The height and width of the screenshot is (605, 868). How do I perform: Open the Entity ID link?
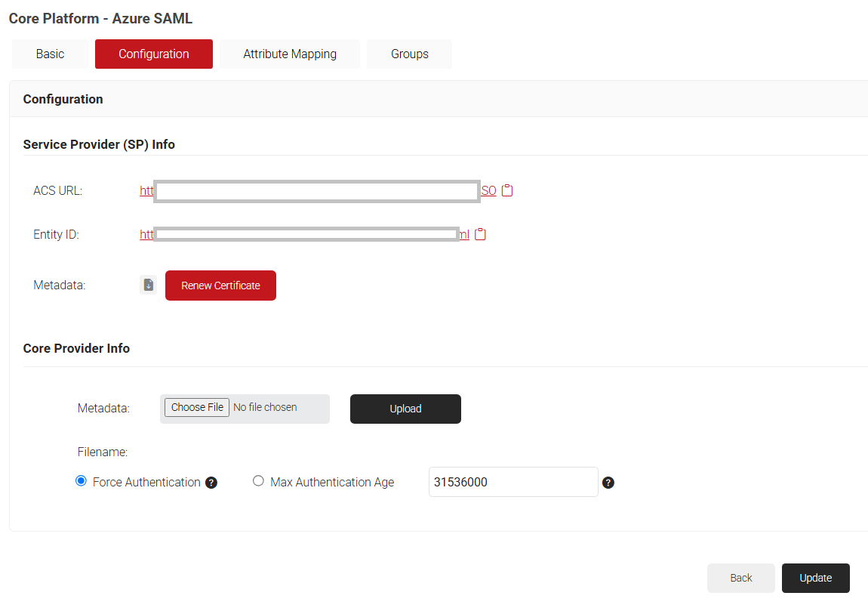point(146,235)
